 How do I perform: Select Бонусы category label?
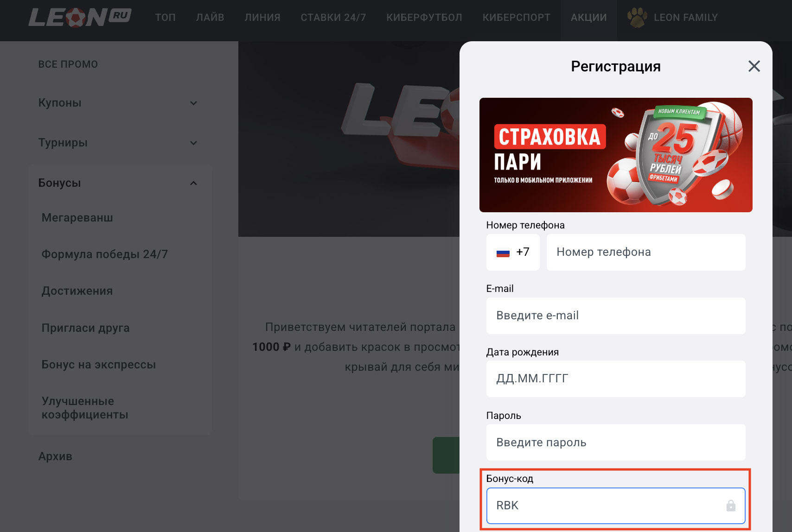59,183
